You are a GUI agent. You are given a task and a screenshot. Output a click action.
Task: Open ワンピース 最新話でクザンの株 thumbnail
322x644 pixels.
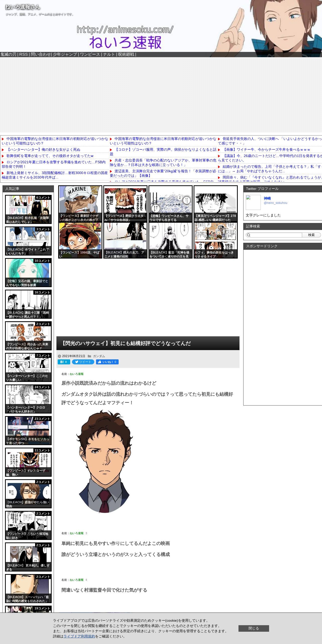click(x=80, y=204)
